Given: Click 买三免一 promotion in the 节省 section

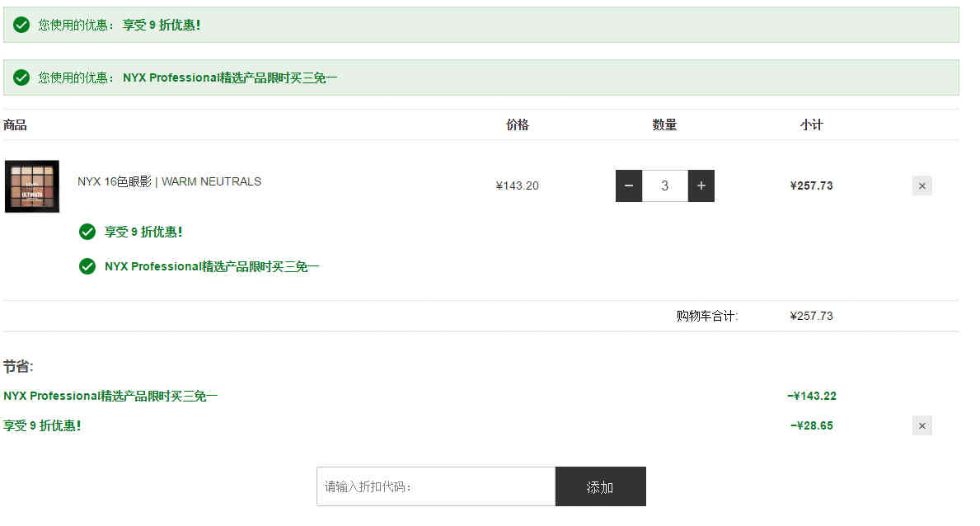Looking at the screenshot, I should [x=110, y=396].
